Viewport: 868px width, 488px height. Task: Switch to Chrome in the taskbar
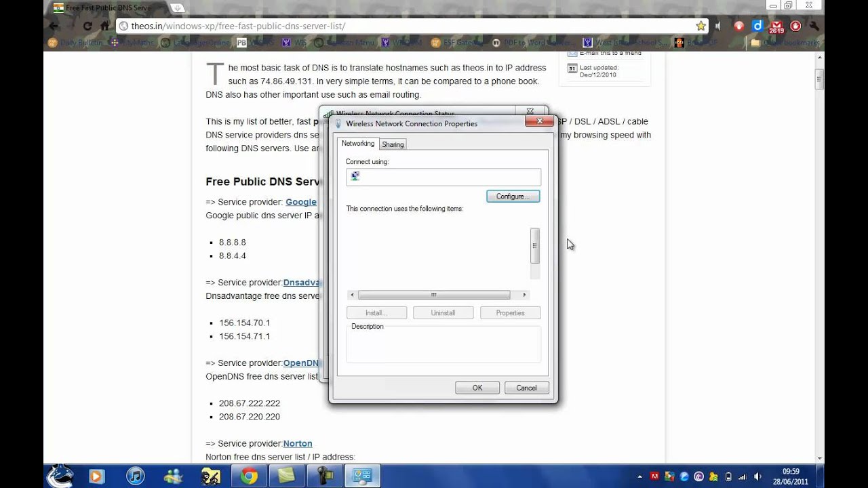(249, 476)
